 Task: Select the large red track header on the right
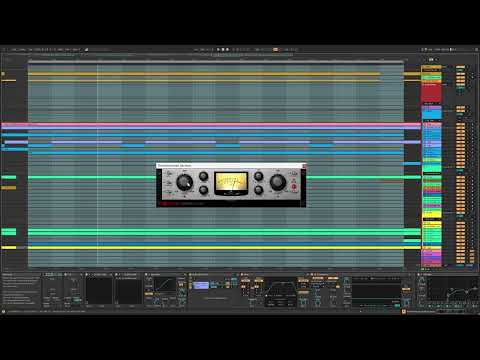[x=431, y=93]
